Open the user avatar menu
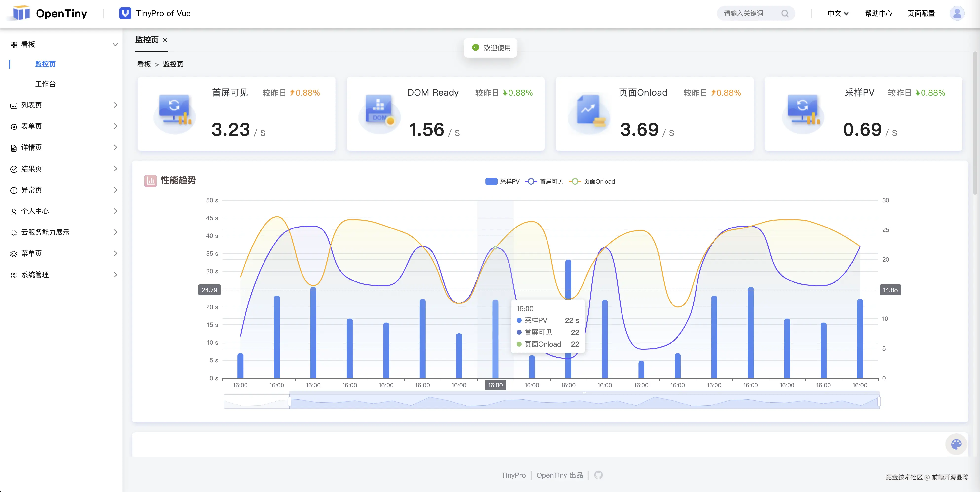The width and height of the screenshot is (980, 492). (x=957, y=14)
